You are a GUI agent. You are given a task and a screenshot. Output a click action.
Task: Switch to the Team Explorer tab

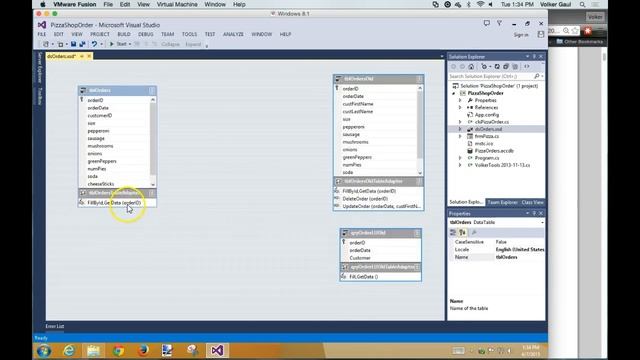pos(502,202)
